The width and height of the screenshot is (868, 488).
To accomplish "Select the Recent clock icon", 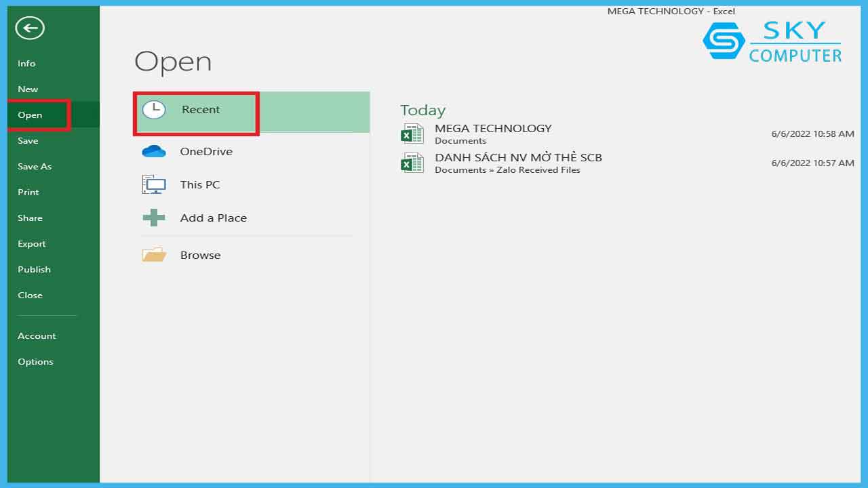I will 154,110.
